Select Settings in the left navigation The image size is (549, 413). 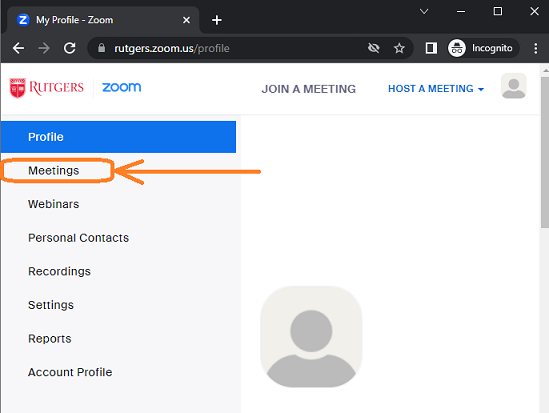click(51, 305)
